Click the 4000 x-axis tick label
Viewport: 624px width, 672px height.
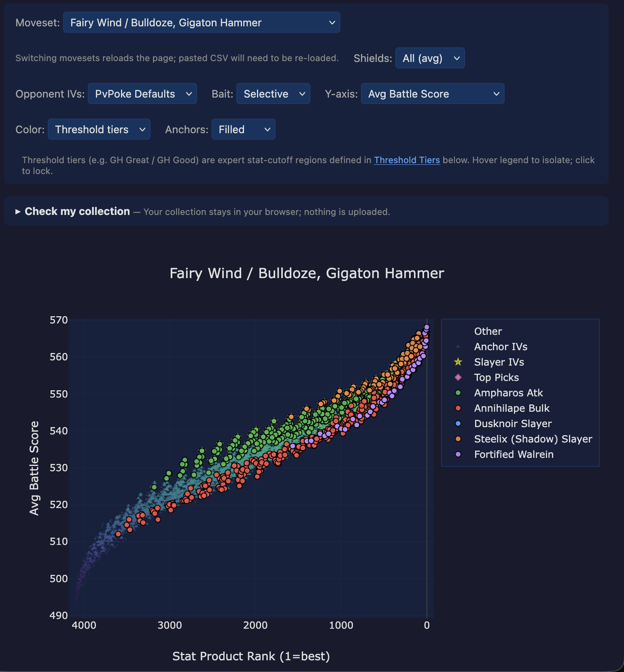[84, 625]
